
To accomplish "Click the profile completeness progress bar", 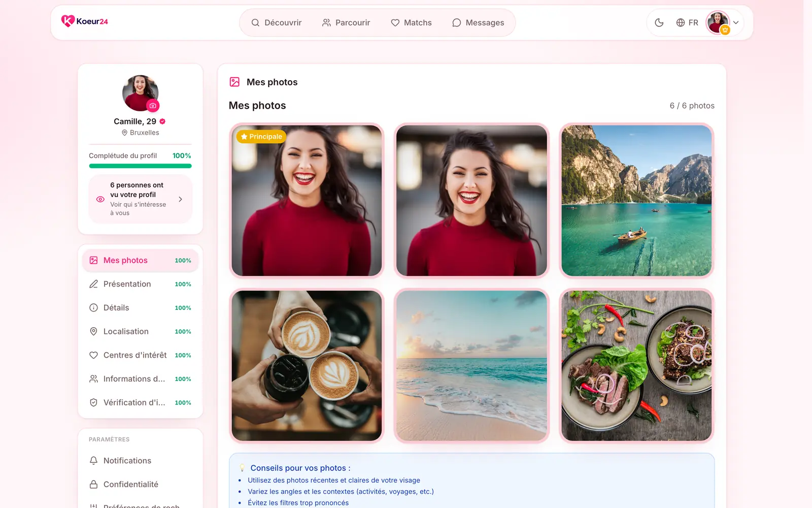I will (140, 166).
